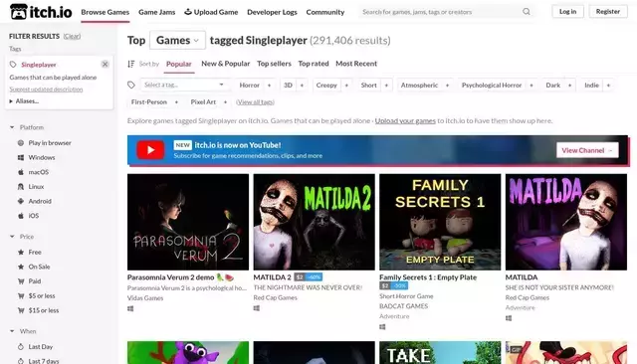Filter by macOS platform

(33, 172)
